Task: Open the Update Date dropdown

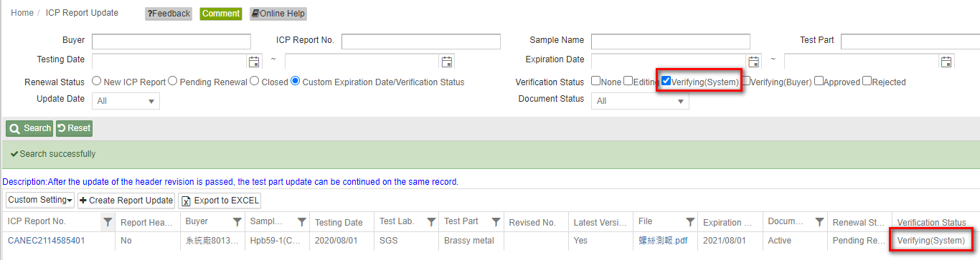Action: tap(126, 101)
